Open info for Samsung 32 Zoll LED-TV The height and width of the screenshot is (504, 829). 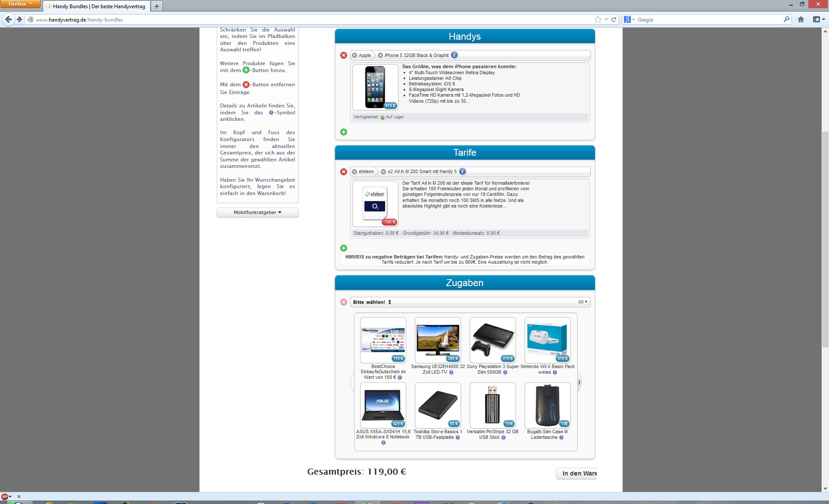(x=451, y=372)
